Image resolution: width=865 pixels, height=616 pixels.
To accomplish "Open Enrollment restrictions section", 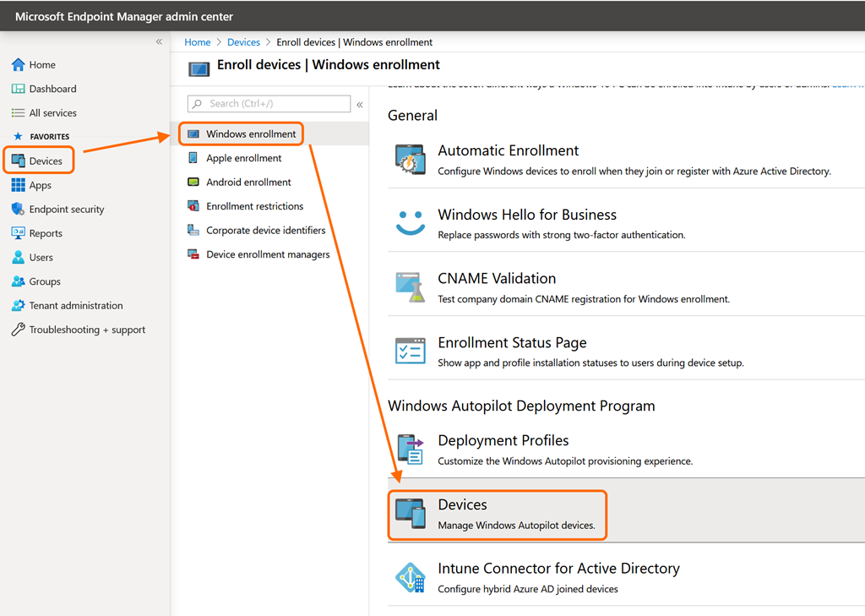I will click(254, 206).
